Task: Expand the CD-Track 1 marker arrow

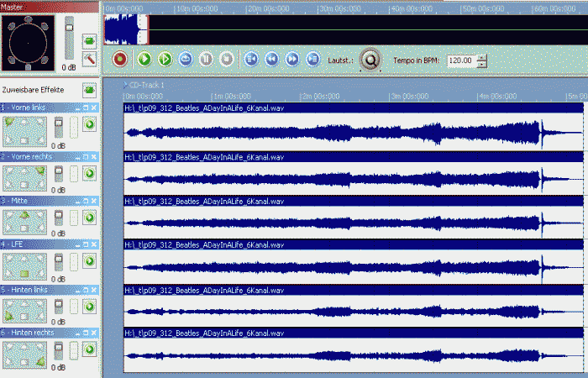Action: [126, 85]
